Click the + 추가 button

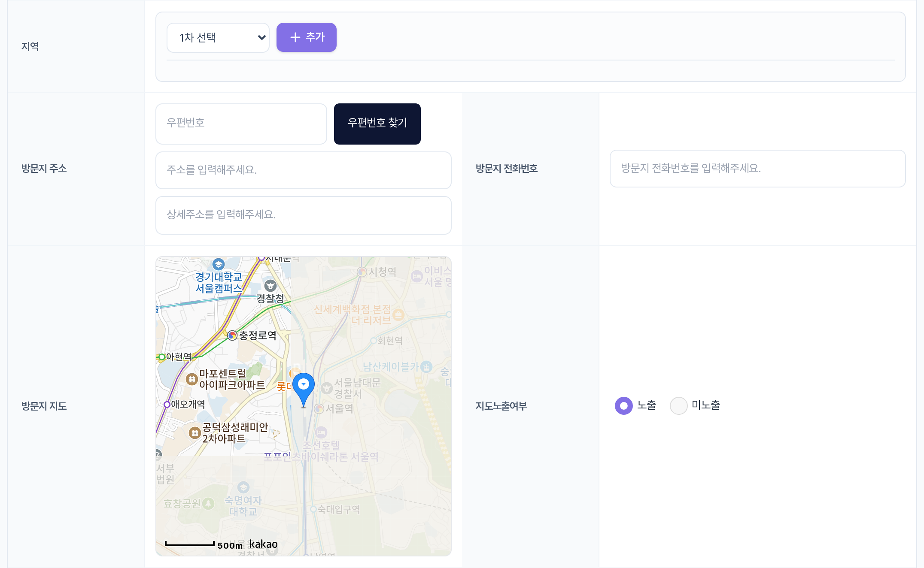307,37
